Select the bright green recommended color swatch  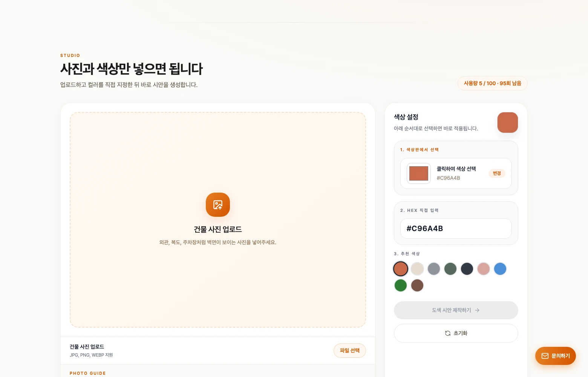[401, 285]
